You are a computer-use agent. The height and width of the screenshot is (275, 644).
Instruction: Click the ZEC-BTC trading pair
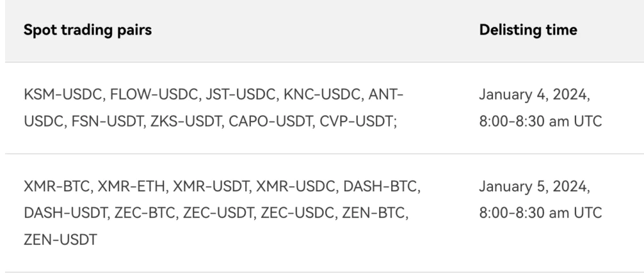point(146,213)
